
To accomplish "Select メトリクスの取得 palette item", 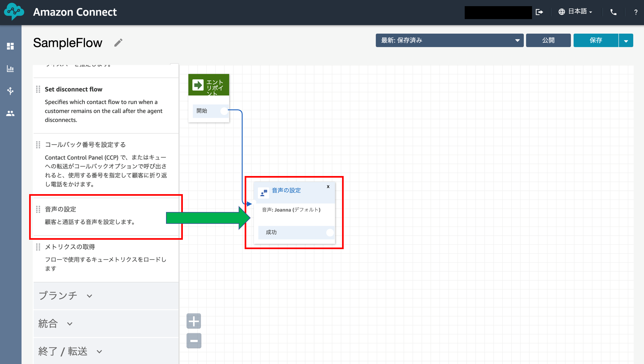I will coord(106,258).
